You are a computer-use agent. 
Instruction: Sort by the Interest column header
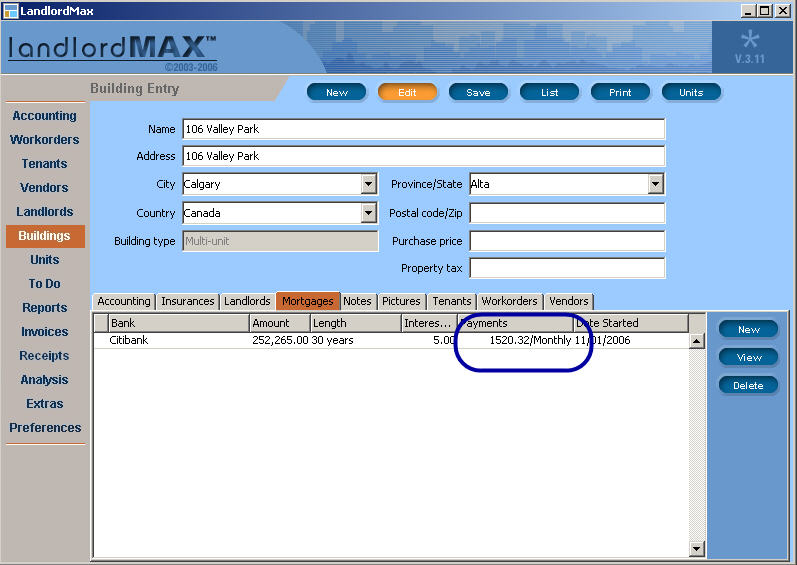coord(430,323)
